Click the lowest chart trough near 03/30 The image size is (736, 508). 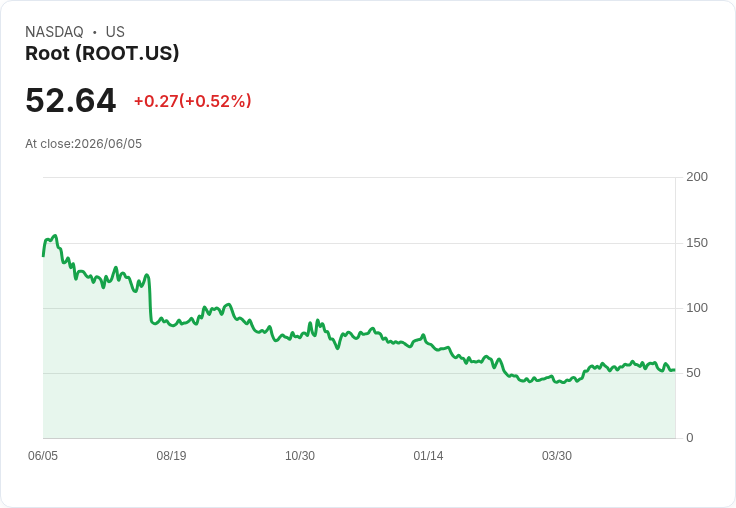(x=563, y=382)
